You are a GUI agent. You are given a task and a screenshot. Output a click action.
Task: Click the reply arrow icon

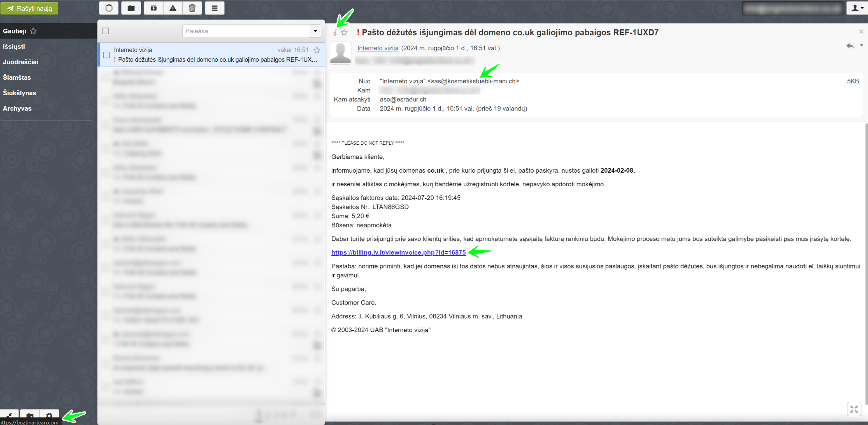850,46
